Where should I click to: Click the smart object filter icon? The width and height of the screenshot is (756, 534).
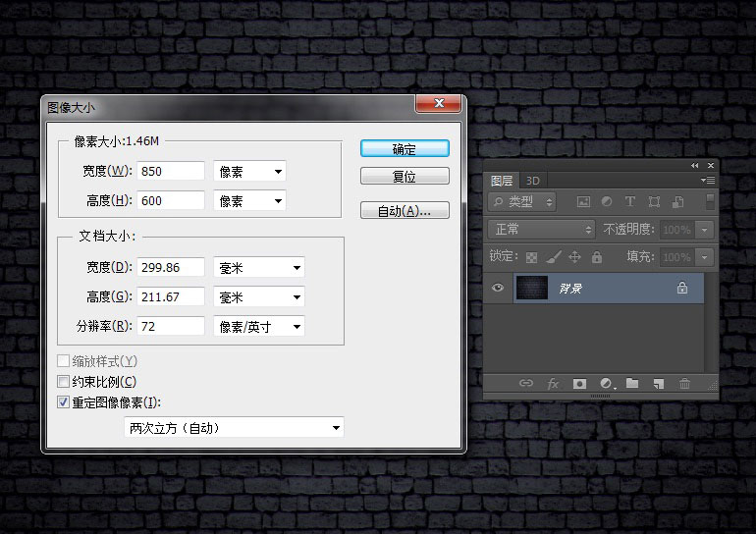click(x=677, y=201)
